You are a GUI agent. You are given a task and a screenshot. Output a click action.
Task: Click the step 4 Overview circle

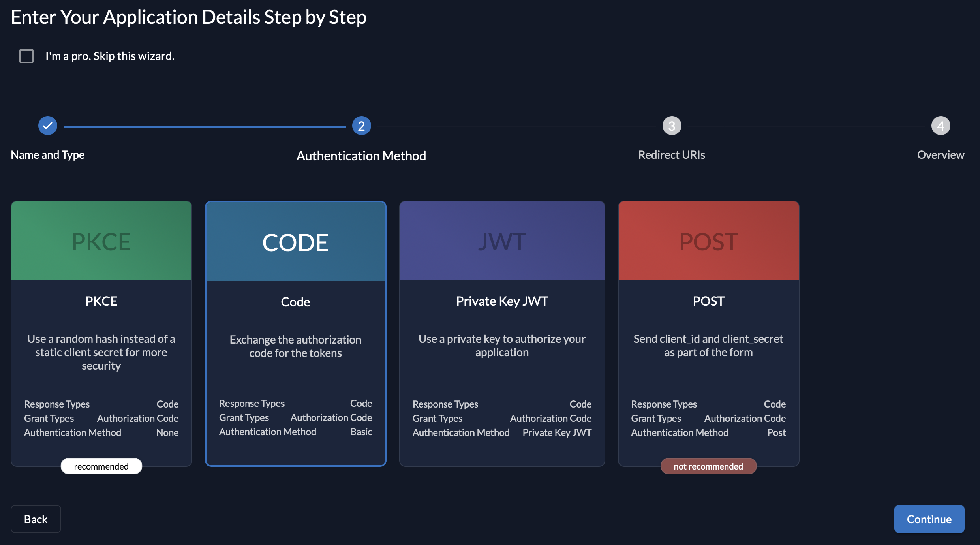(941, 126)
